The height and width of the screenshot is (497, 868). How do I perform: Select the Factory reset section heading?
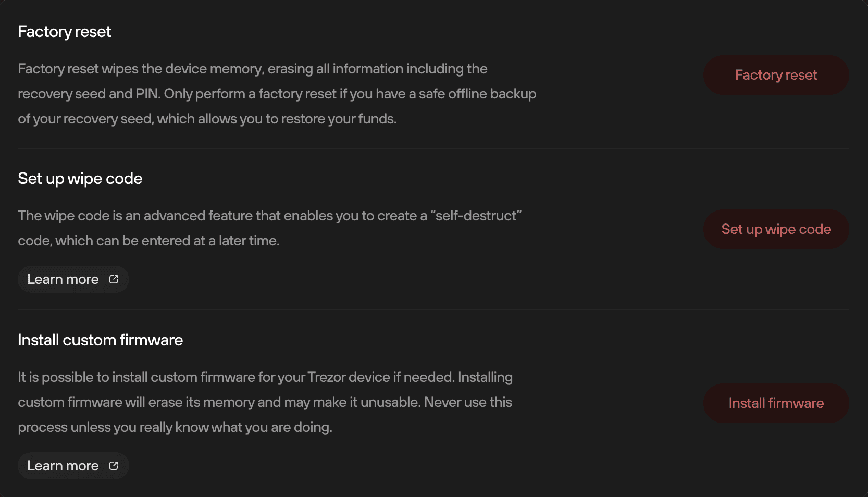click(x=65, y=32)
